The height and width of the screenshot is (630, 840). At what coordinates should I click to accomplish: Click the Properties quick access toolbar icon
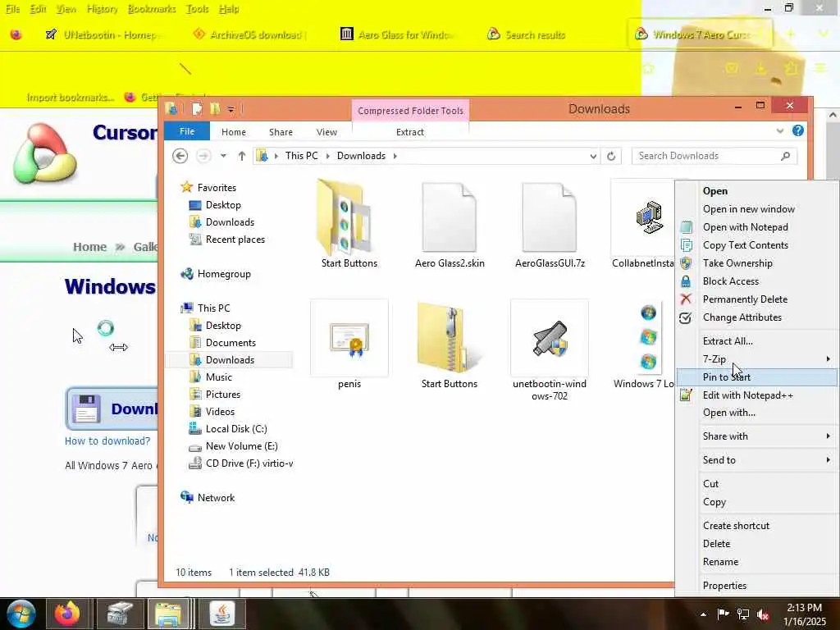click(197, 109)
